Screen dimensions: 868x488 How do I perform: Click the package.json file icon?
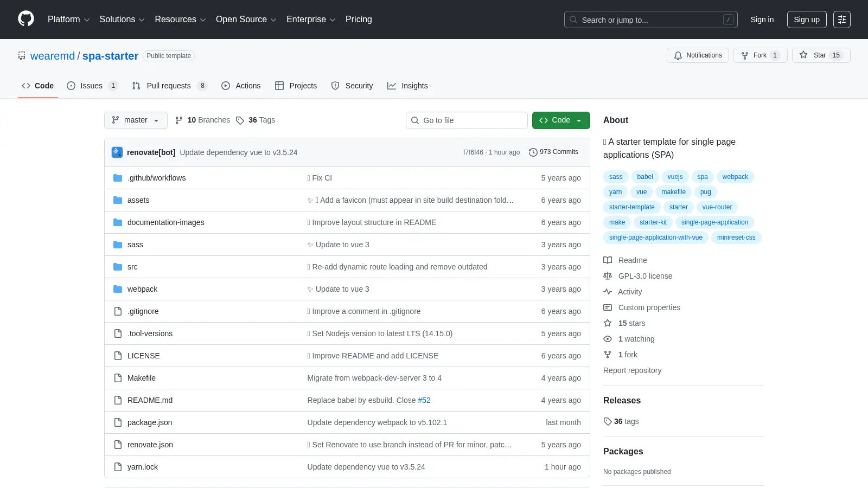[118, 422]
